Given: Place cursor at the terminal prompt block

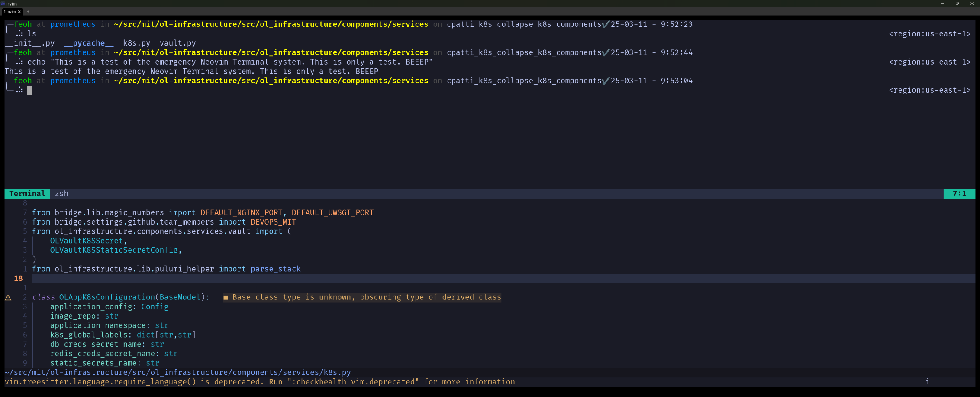Looking at the screenshot, I should [x=29, y=91].
